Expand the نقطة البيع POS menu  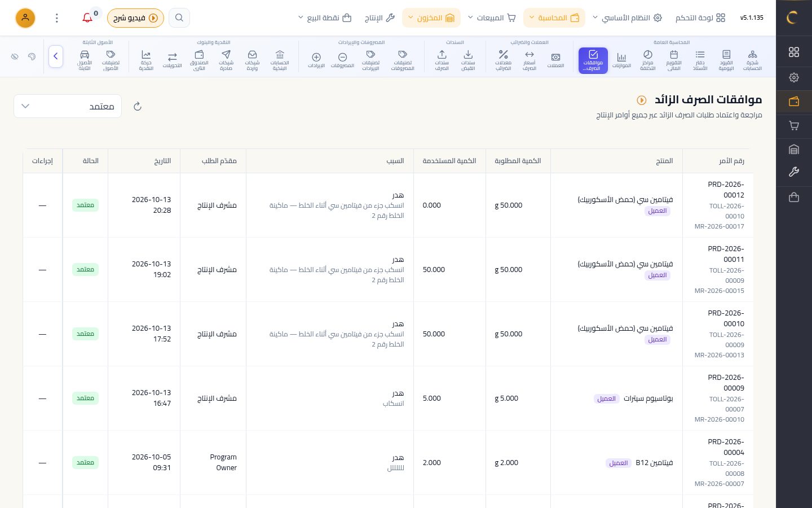tap(325, 18)
